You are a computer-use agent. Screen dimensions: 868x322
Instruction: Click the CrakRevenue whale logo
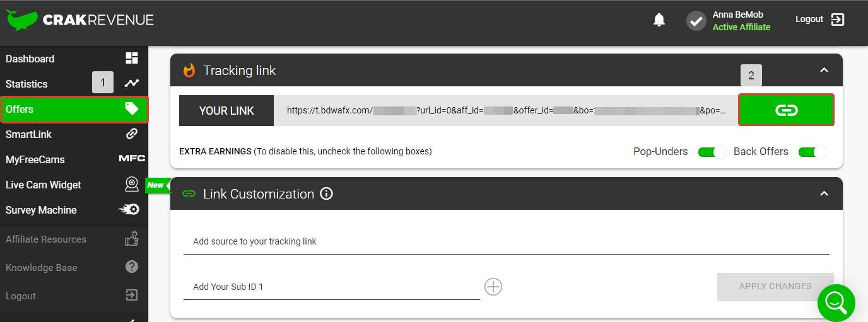21,20
